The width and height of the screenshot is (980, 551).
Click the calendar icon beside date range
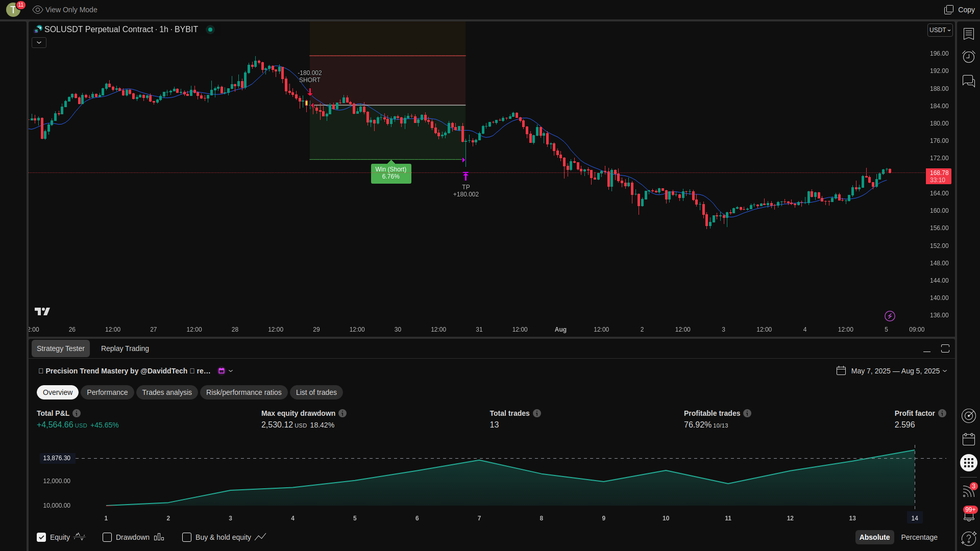[841, 371]
